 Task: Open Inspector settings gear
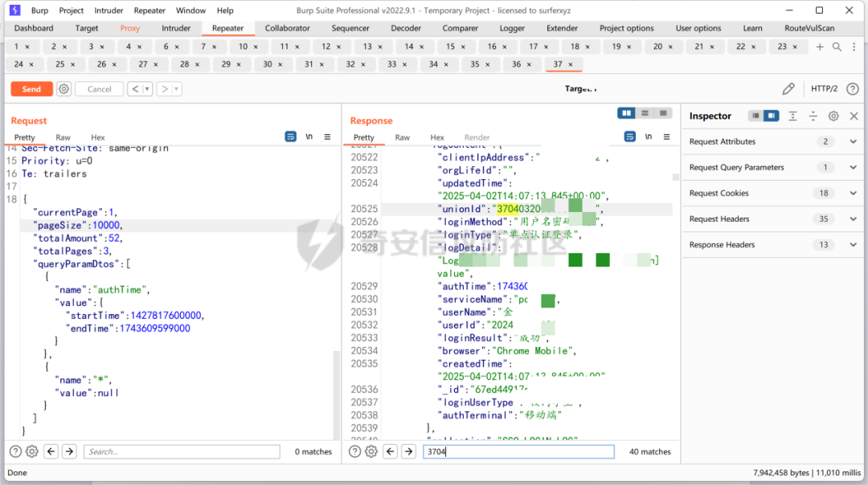click(833, 116)
